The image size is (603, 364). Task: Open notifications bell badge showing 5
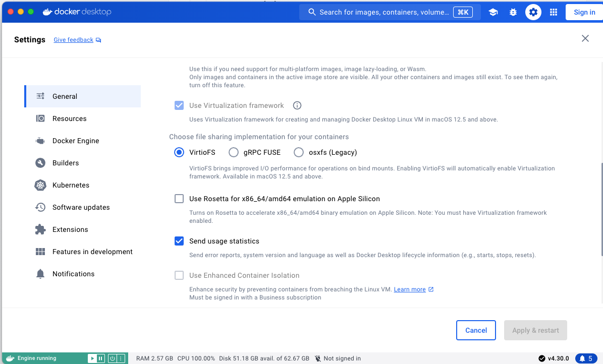[x=586, y=358]
